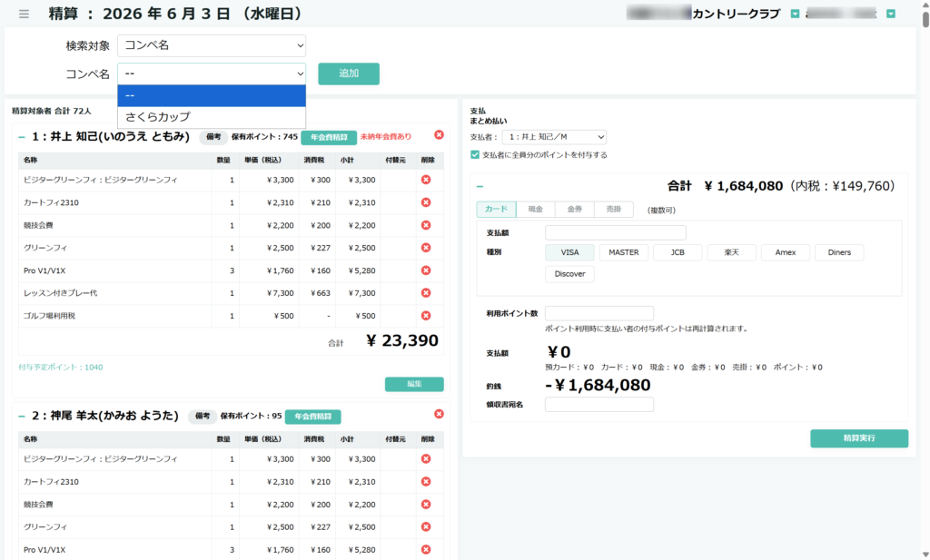Screen dimensions: 930x560
Task: Delete レッスン付きプレー代 row for 井上 知己
Action: (426, 293)
